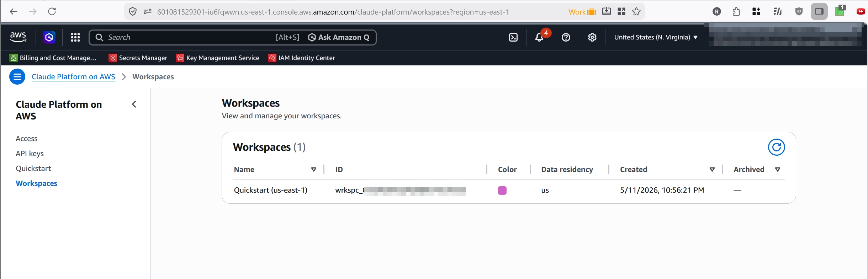Click the browser forward arrow

click(33, 12)
